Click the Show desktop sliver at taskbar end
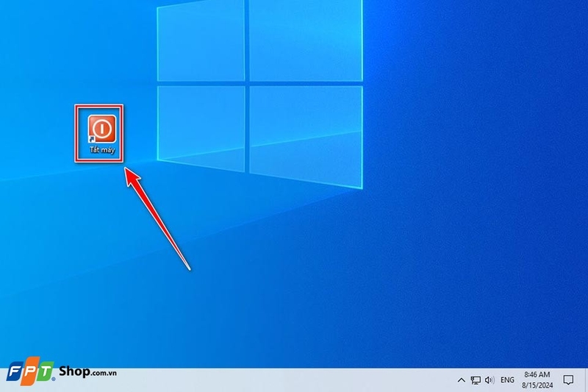Image resolution: width=588 pixels, height=392 pixels. (586, 380)
